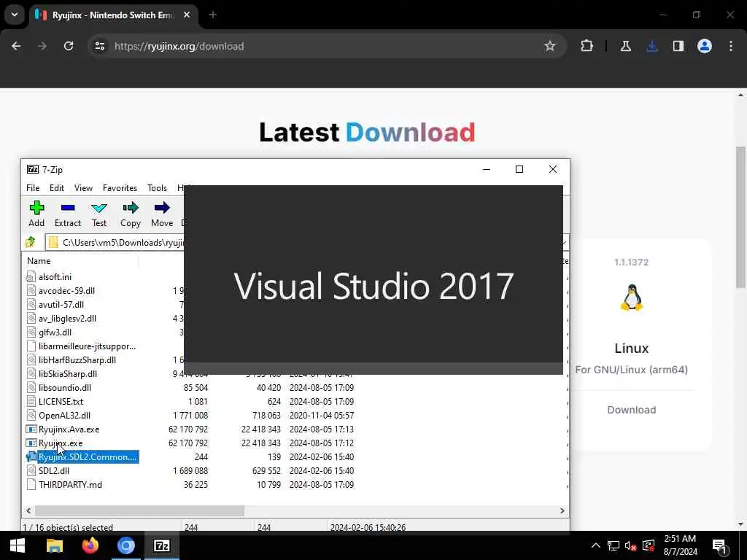
Task: Select the SDL2.dll file
Action: coord(54,471)
